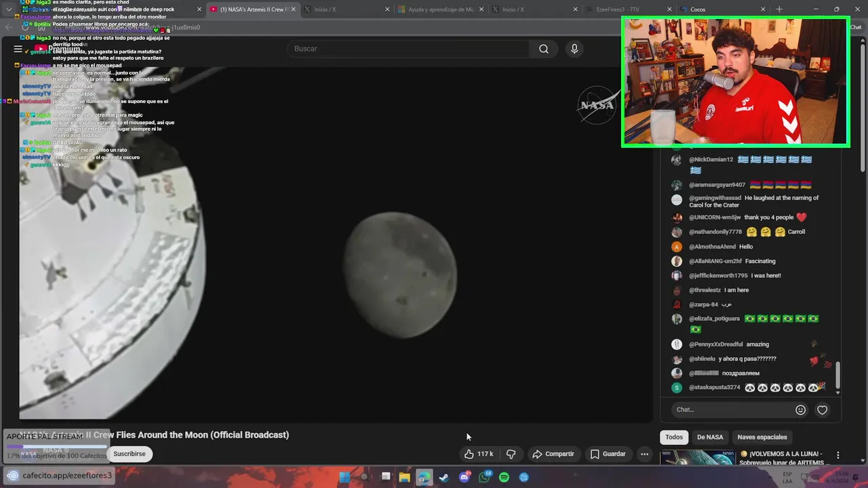This screenshot has width=868, height=488.
Task: Open a new browser tab
Action: [778, 9]
